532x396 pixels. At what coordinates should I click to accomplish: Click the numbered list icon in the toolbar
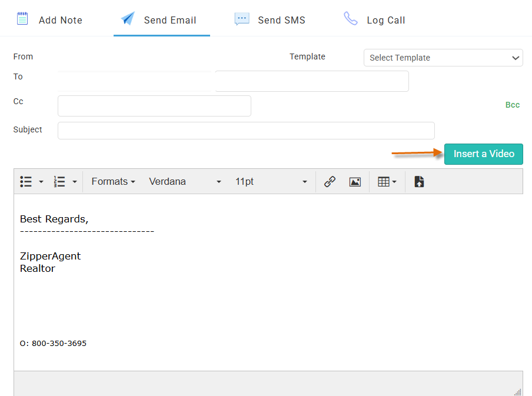pos(59,182)
